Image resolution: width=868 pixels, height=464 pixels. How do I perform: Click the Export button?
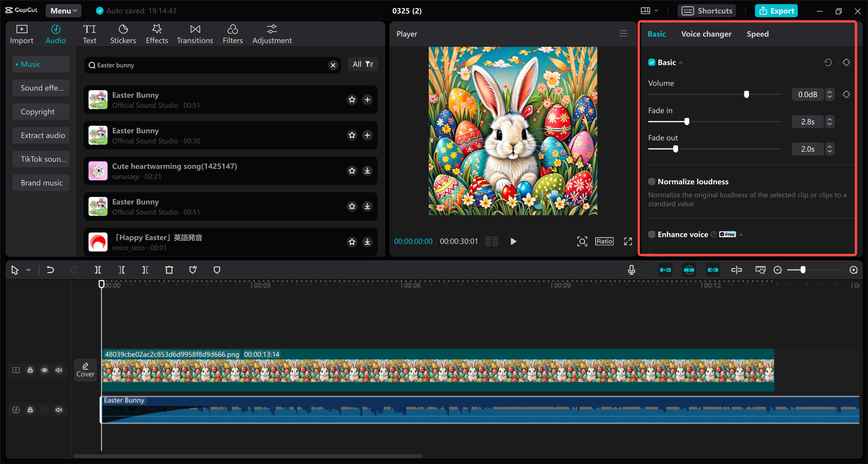point(776,11)
